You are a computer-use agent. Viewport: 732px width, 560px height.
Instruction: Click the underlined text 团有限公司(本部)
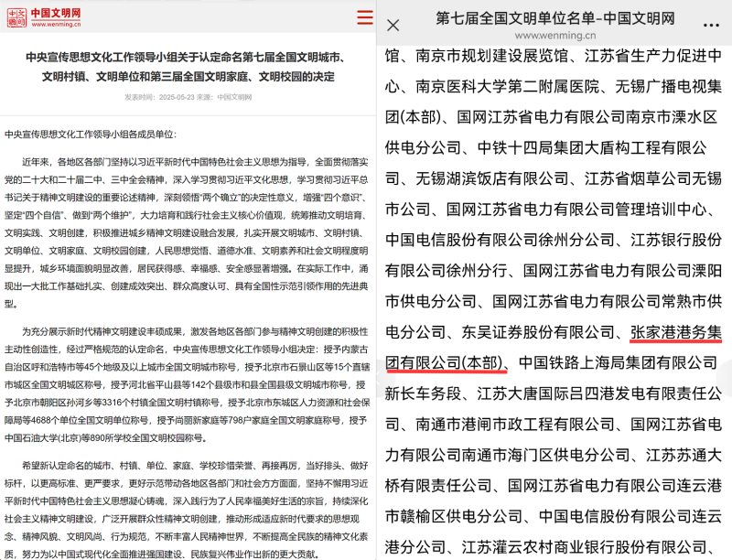click(x=445, y=362)
